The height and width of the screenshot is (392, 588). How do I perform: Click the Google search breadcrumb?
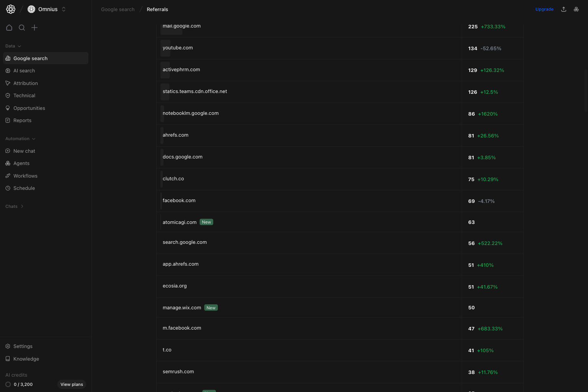click(x=118, y=9)
